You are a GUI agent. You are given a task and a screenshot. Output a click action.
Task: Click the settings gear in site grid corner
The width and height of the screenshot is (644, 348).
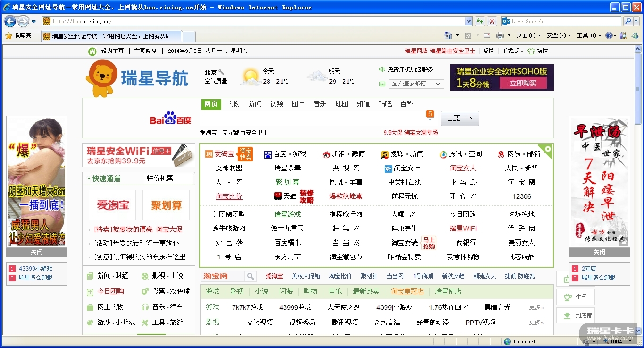click(x=548, y=149)
